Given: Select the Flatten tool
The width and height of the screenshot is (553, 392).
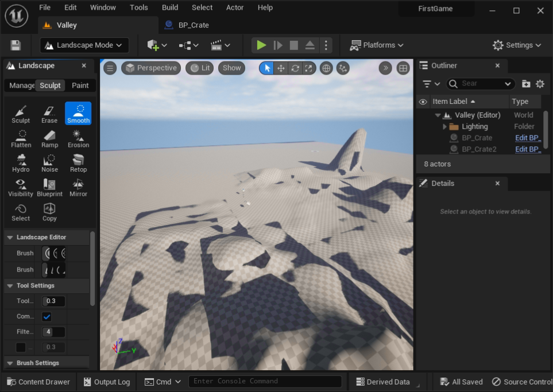Looking at the screenshot, I should click(21, 138).
